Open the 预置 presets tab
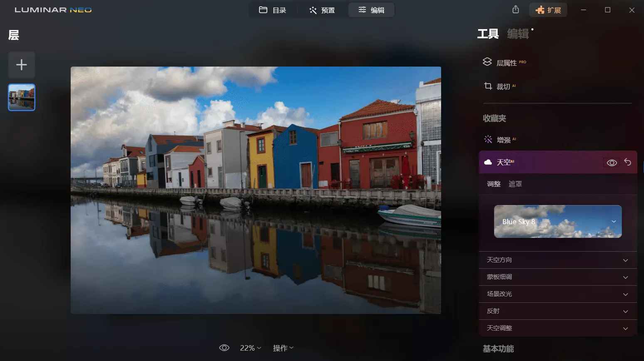This screenshot has height=361, width=644. coord(322,10)
